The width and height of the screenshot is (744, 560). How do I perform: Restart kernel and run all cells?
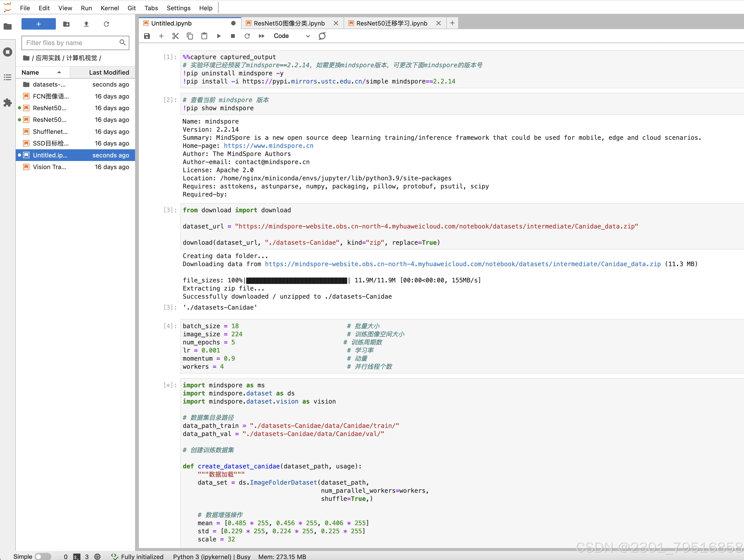pos(261,36)
